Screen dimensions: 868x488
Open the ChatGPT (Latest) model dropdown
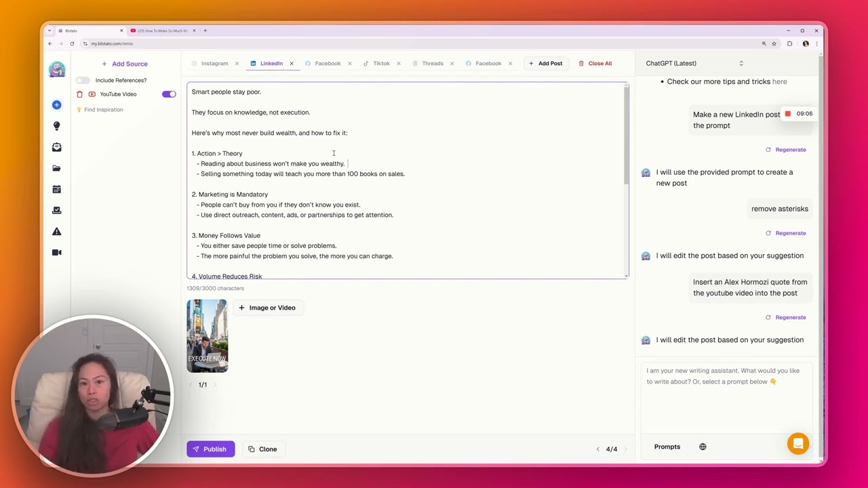[694, 64]
